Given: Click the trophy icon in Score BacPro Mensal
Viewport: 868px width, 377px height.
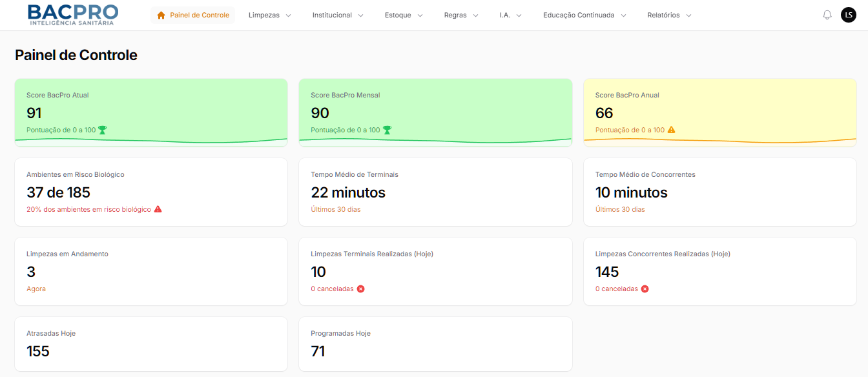Looking at the screenshot, I should click(x=387, y=130).
